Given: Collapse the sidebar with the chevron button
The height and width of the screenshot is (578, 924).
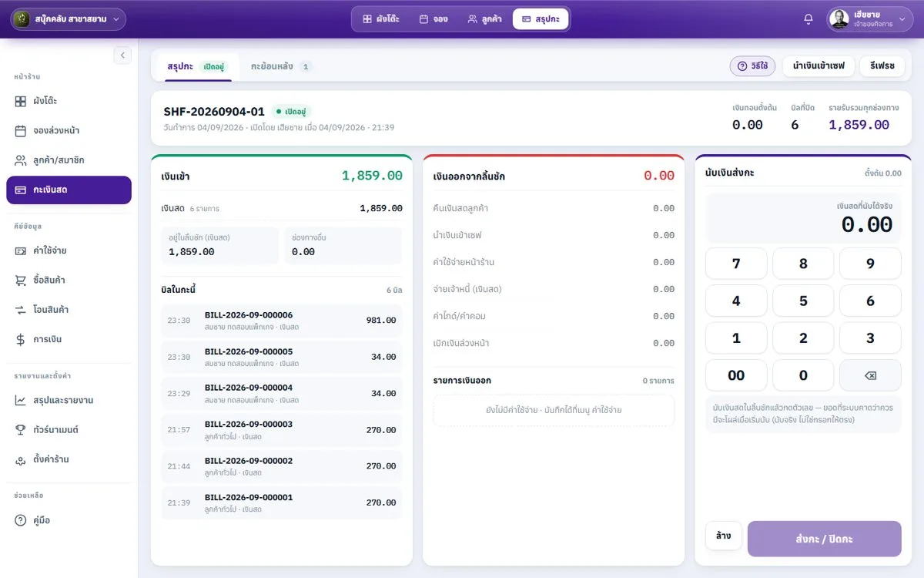Looking at the screenshot, I should [122, 55].
